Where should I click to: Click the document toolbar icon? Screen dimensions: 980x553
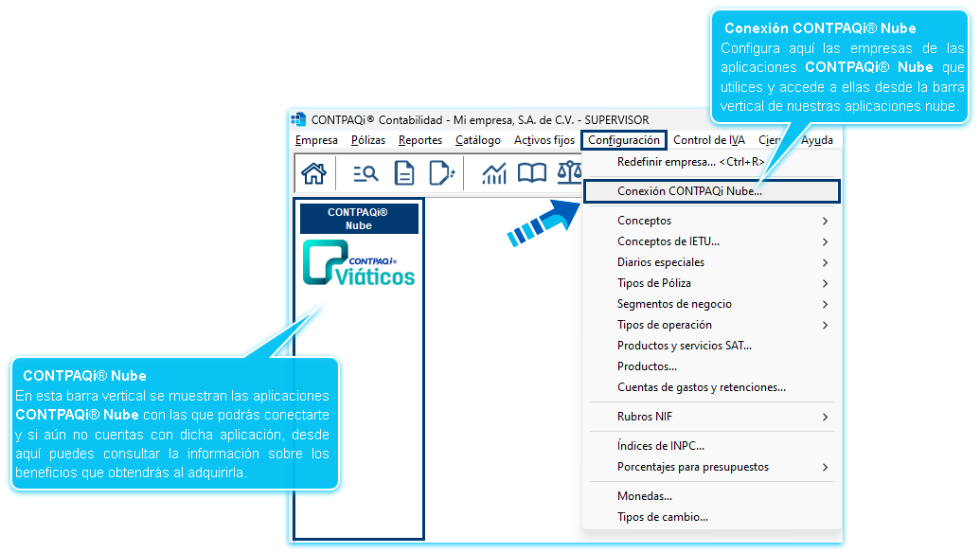404,173
